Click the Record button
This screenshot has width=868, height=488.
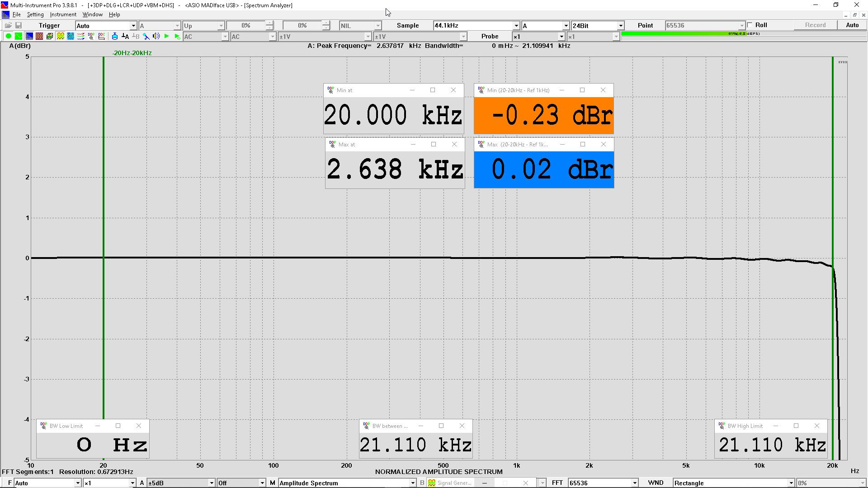point(815,25)
